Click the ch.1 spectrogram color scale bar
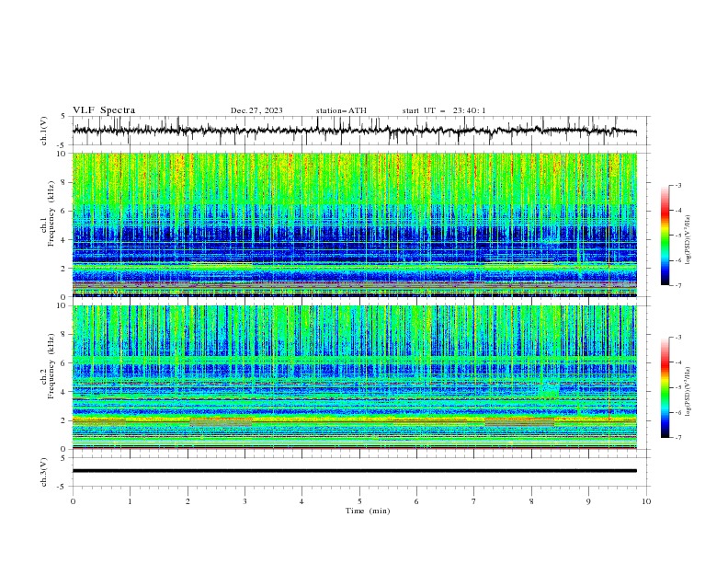Viewport: 728px width, 563px height. pos(665,236)
